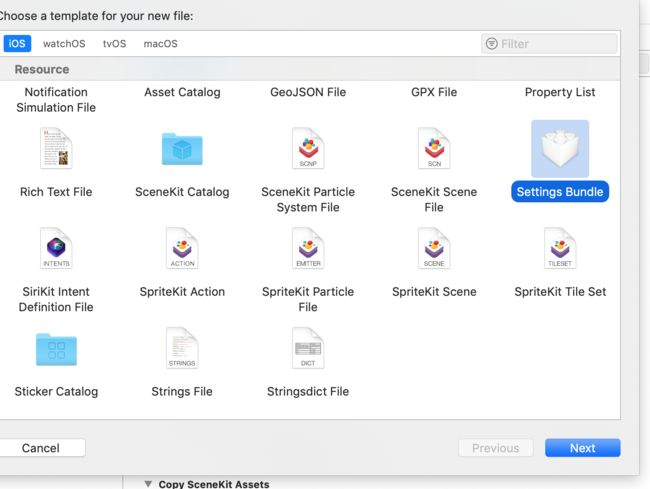Click the Previous button
Viewport: 650px width, 489px height.
pyautogui.click(x=495, y=448)
